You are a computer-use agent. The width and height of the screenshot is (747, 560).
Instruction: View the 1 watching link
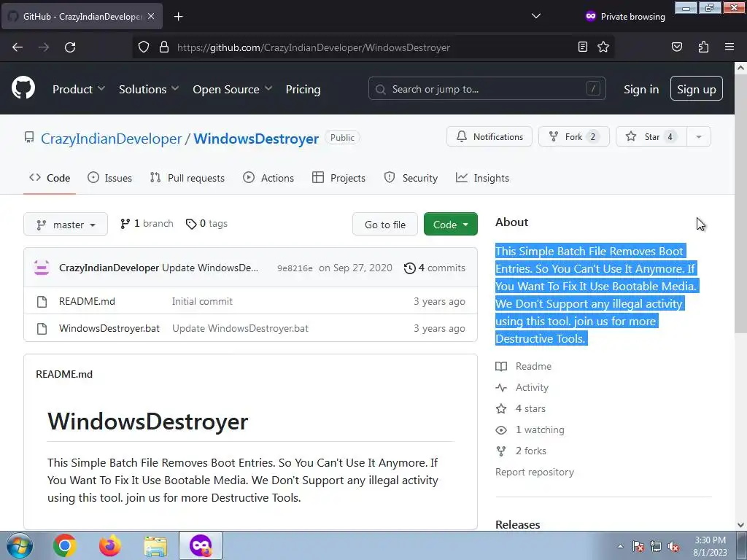click(530, 430)
